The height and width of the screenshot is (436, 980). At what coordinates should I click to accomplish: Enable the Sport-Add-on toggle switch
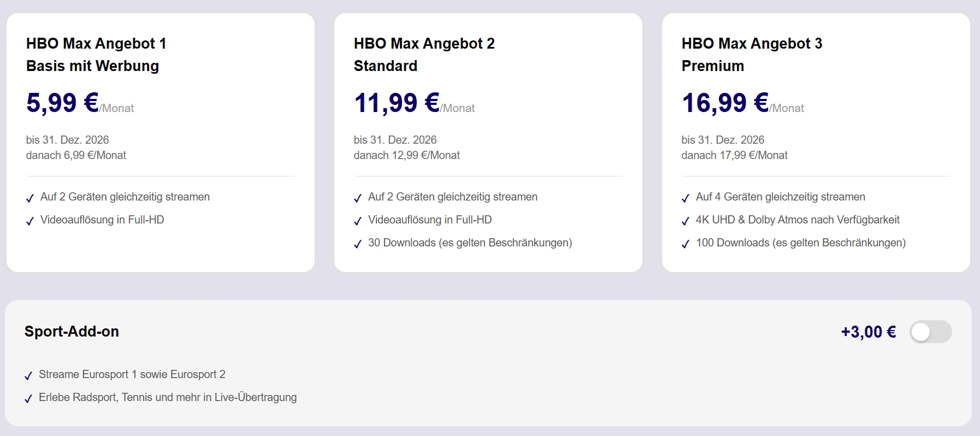931,332
